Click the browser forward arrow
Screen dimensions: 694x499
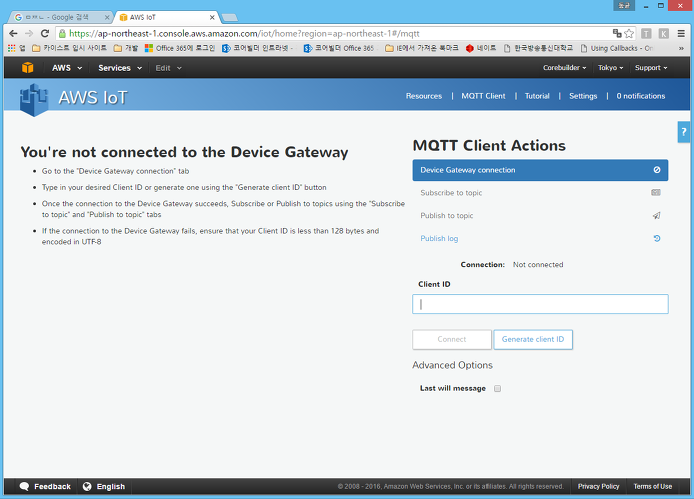pos(29,34)
